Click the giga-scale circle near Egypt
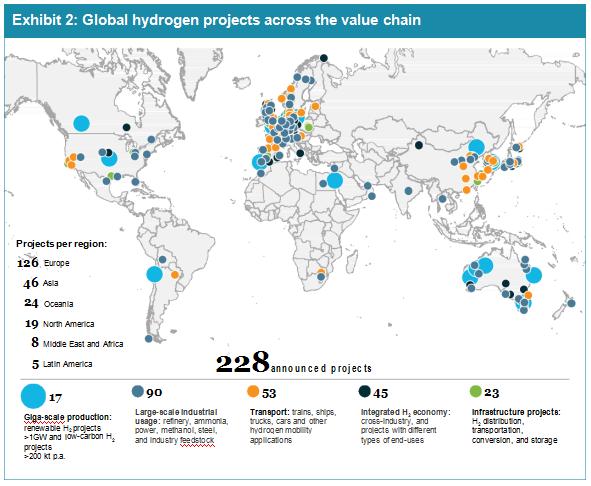This screenshot has width=591, height=486. [x=335, y=180]
